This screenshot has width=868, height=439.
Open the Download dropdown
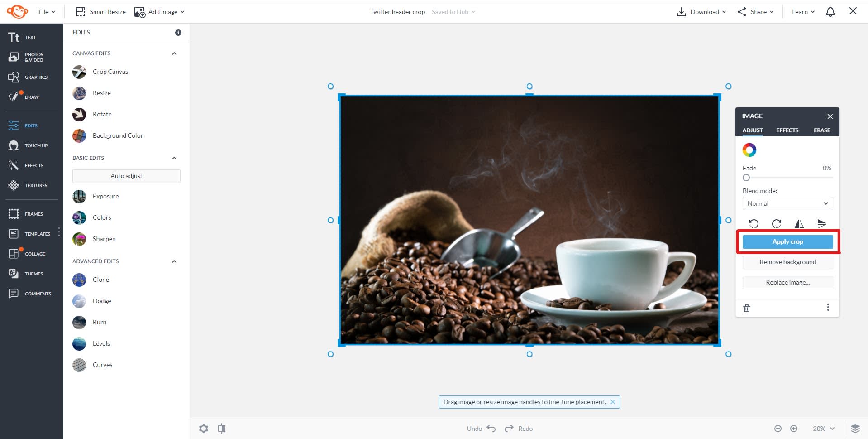(701, 12)
